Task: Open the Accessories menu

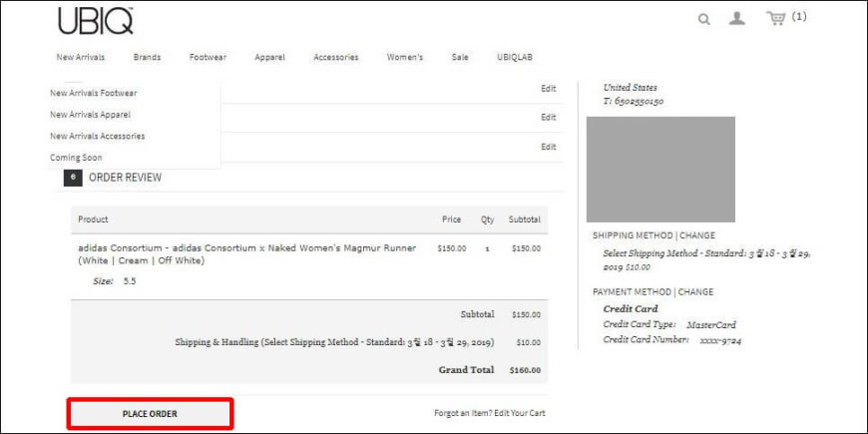Action: 336,57
